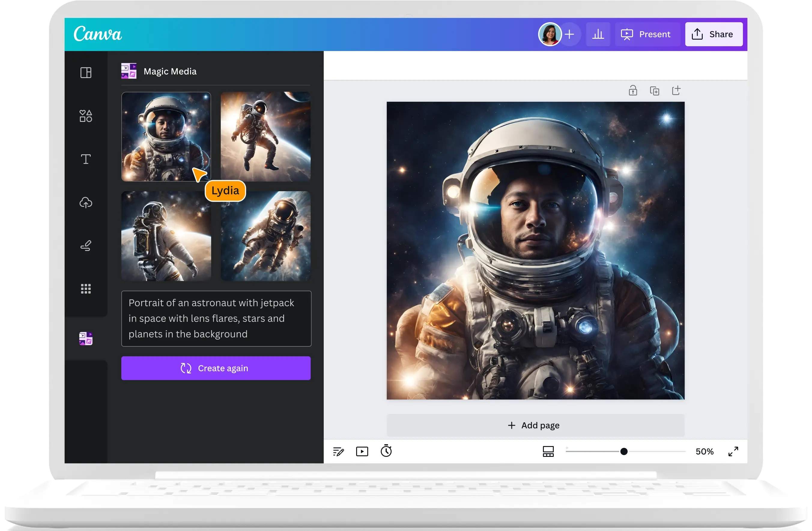Enter fullscreen with the expand arrows icon
Viewport: 812px width, 531px height.
pyautogui.click(x=733, y=451)
